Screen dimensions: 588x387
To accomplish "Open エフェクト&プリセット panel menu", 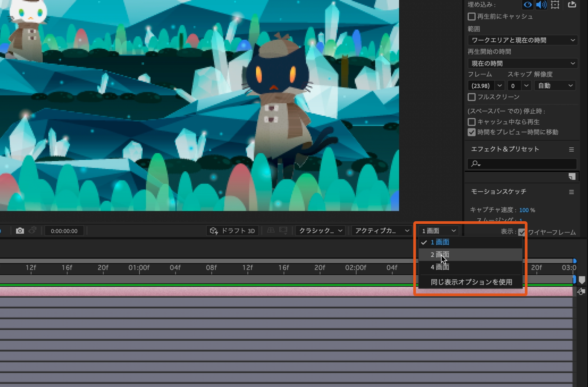I will click(x=571, y=150).
